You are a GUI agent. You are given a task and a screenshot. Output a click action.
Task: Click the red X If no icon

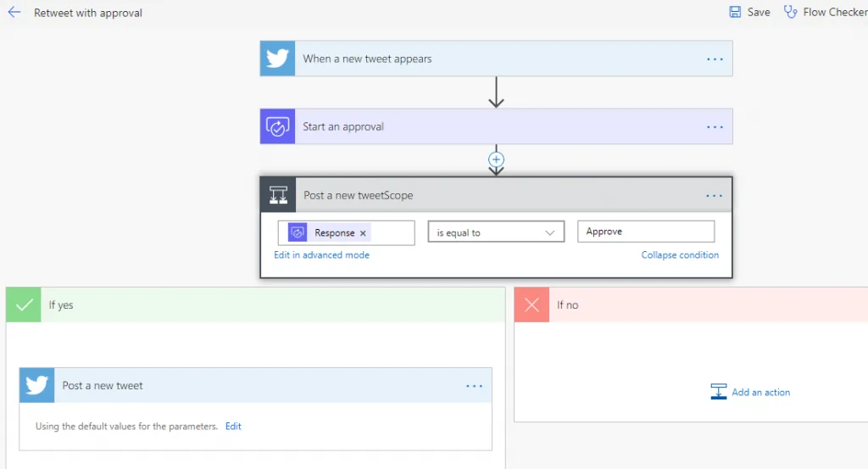click(531, 305)
